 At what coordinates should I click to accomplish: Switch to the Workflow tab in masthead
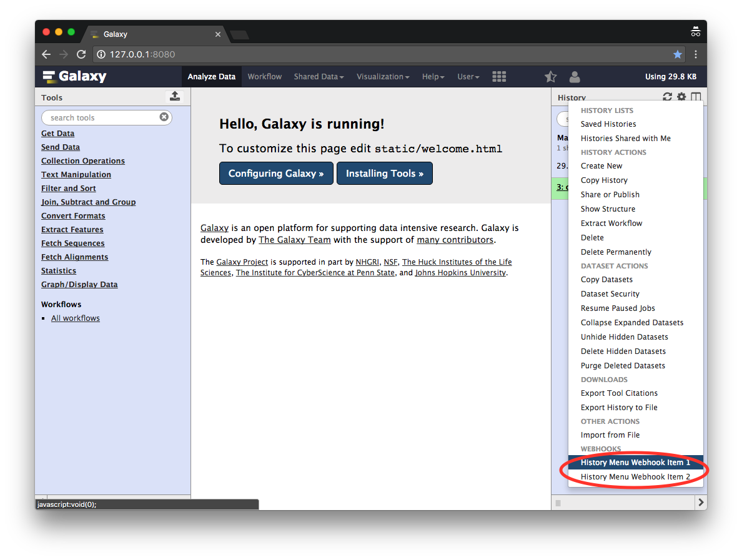pos(265,77)
